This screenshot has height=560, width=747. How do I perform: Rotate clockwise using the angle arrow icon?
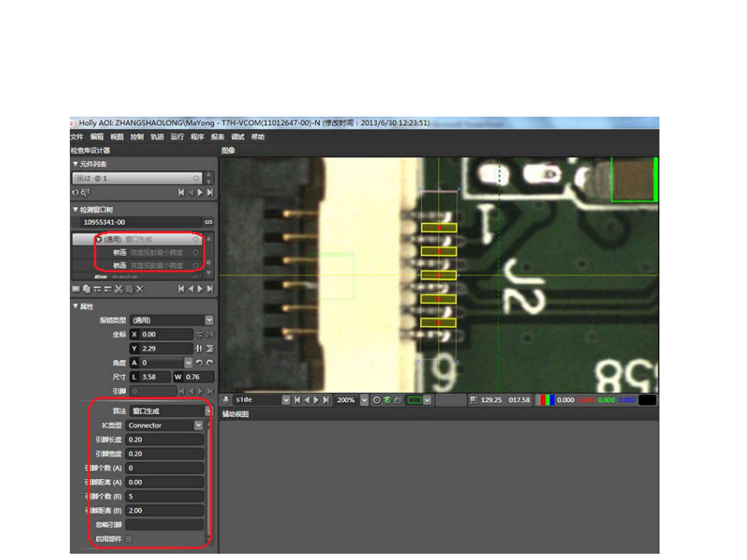pyautogui.click(x=210, y=363)
